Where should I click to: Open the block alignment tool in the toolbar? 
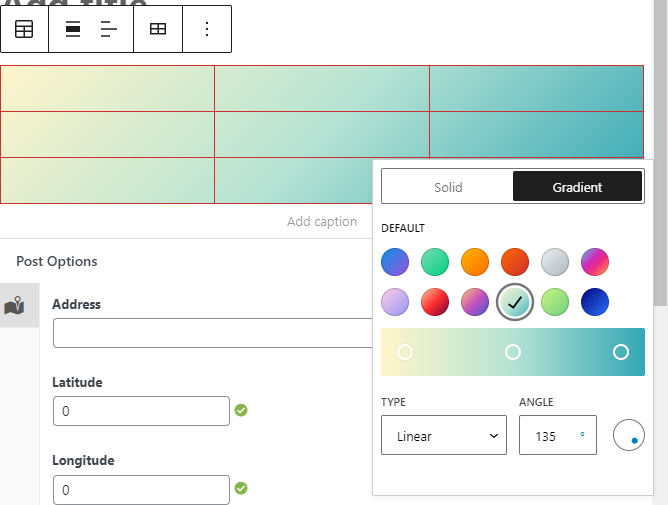(73, 29)
